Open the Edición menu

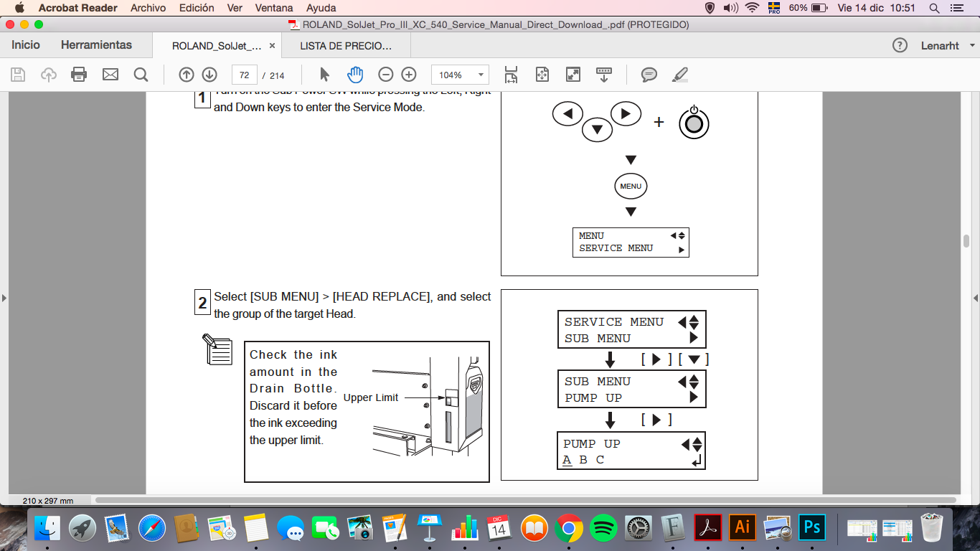197,8
